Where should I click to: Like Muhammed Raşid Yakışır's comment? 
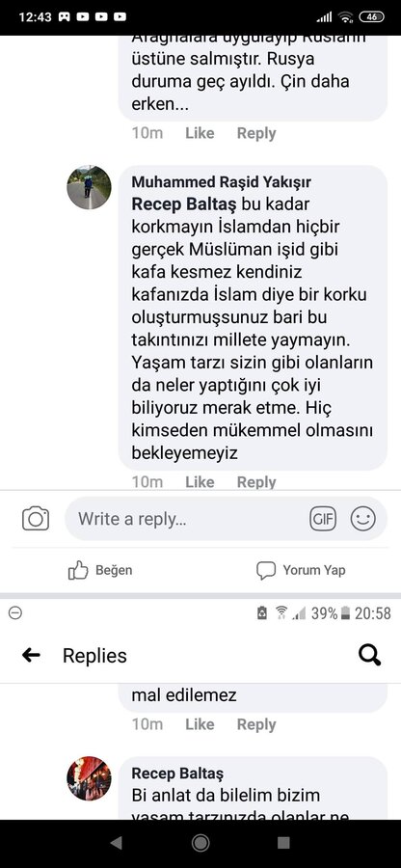[x=200, y=482]
